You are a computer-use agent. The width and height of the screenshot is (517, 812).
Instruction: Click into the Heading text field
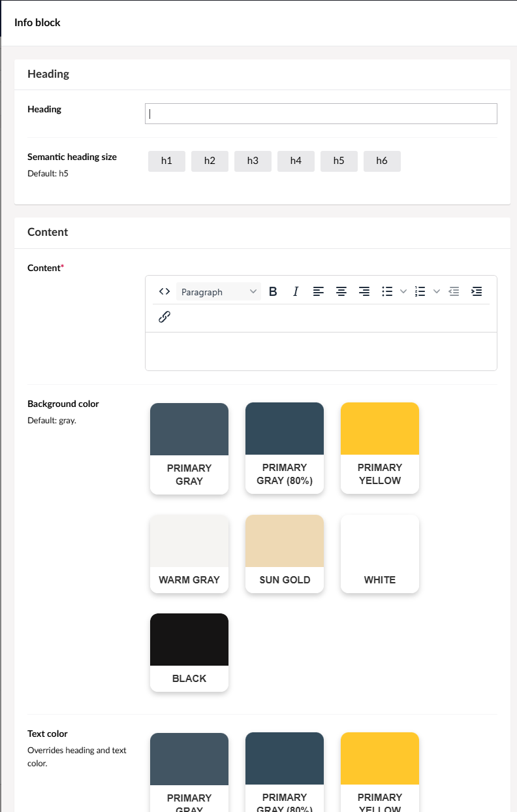pyautogui.click(x=321, y=114)
